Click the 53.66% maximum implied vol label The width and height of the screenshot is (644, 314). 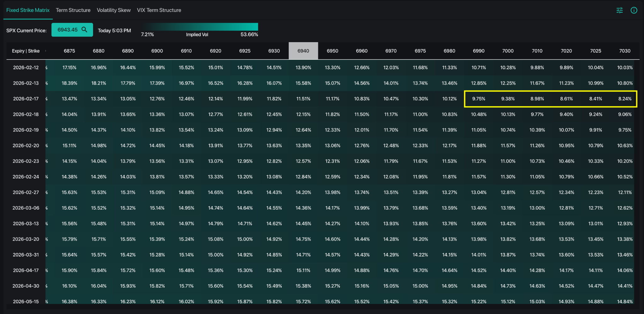(x=249, y=35)
